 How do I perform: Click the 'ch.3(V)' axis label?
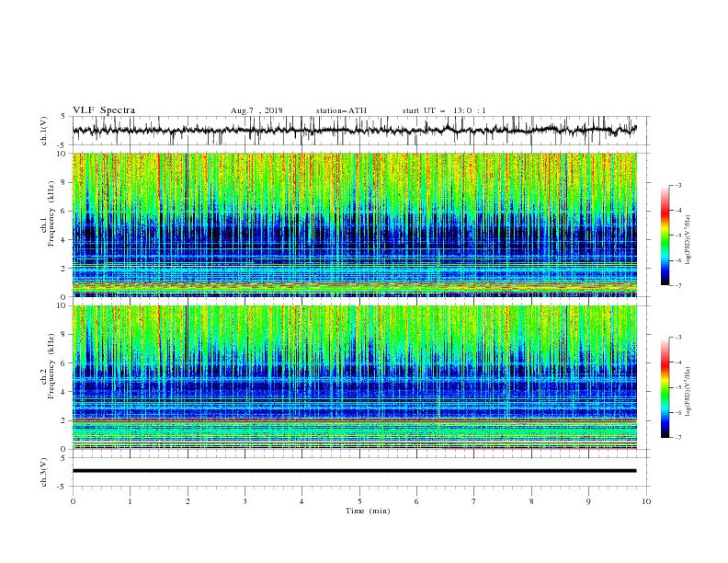click(44, 472)
